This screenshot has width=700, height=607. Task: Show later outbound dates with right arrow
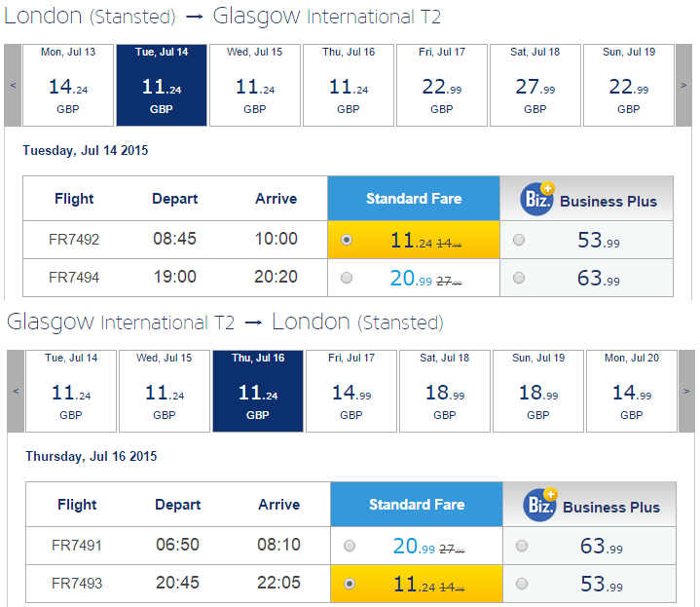(683, 85)
